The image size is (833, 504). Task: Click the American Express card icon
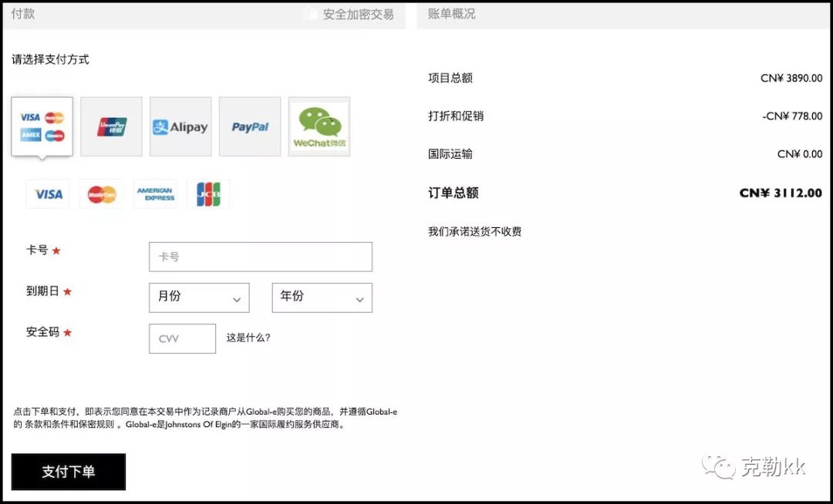click(x=155, y=193)
